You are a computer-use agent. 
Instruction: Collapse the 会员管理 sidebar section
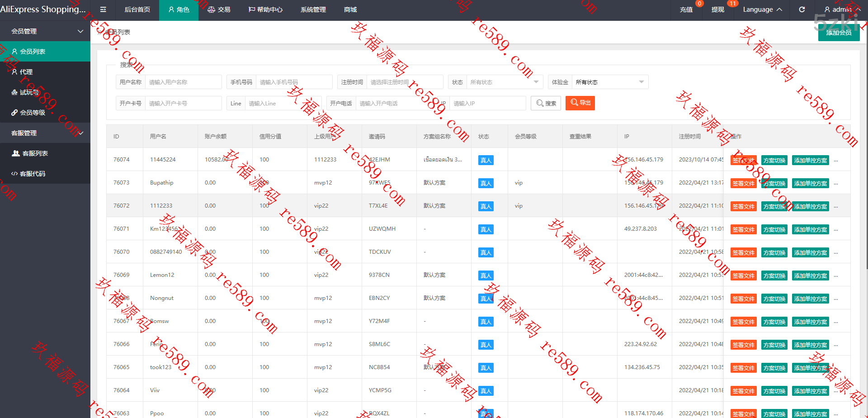[x=45, y=31]
